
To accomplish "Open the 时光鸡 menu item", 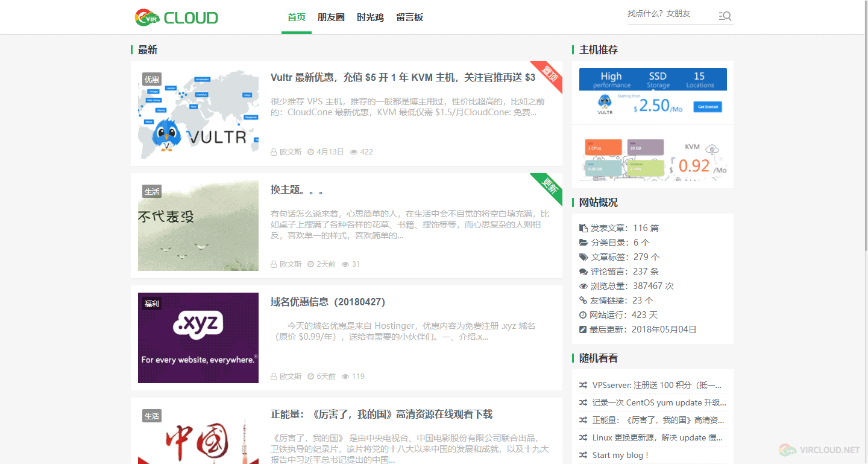I will tap(370, 17).
